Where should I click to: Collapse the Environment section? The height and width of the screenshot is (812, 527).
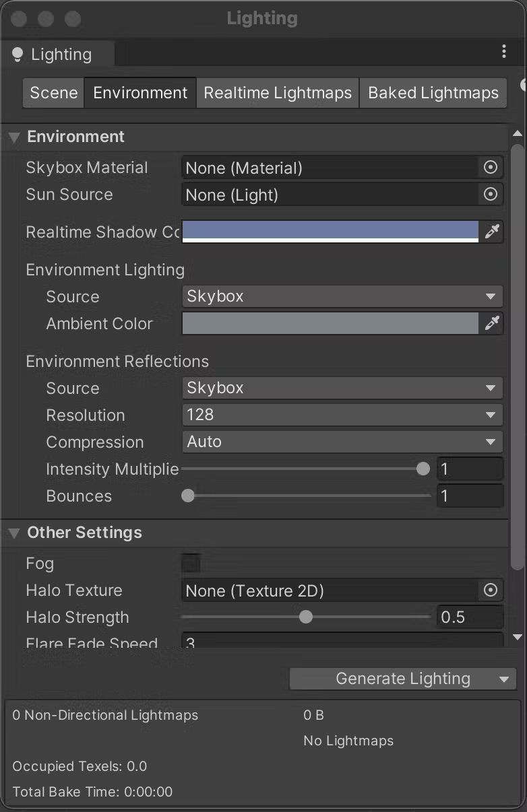[13, 137]
